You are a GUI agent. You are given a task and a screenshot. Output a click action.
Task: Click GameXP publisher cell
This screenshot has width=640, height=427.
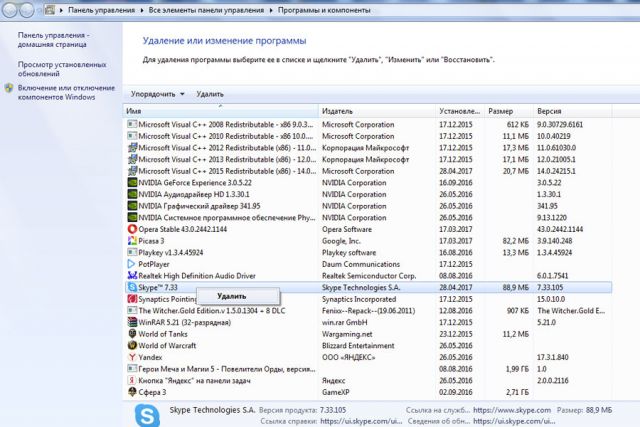pos(336,392)
